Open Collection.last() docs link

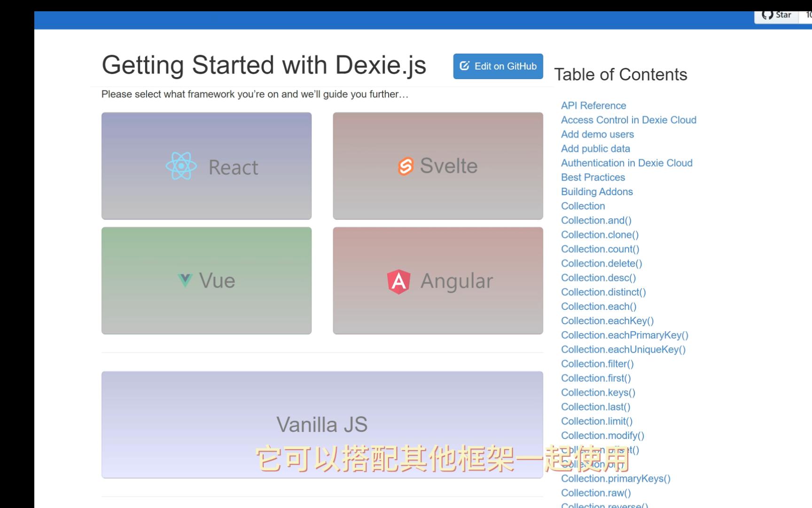click(x=596, y=407)
